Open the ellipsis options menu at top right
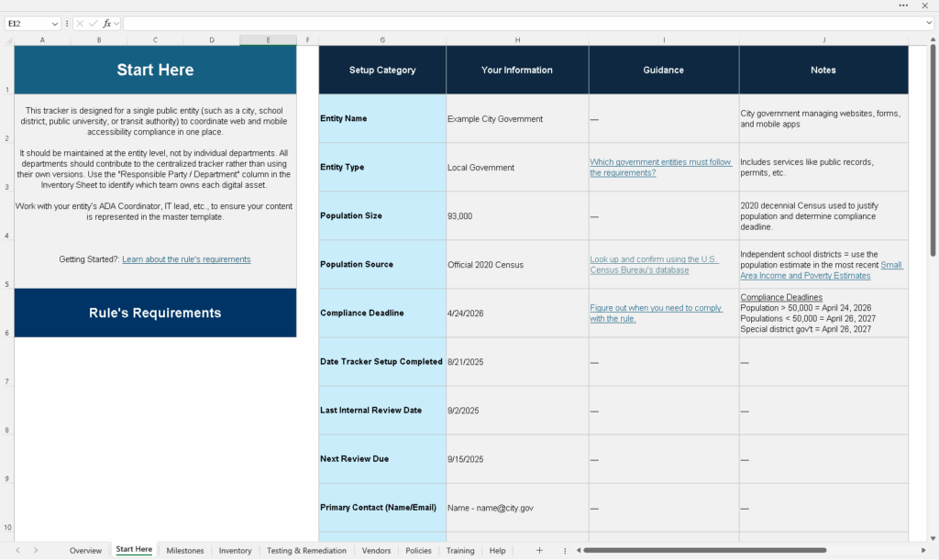The width and height of the screenshot is (939, 560). (902, 7)
